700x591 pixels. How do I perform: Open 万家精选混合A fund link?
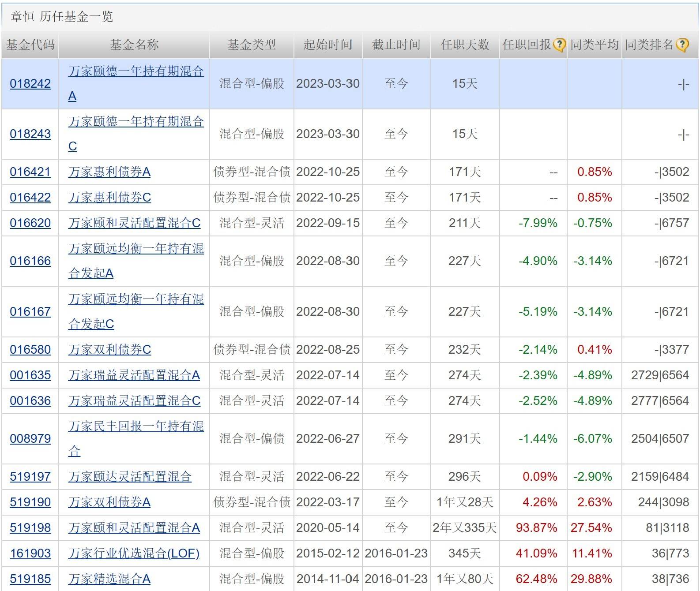coord(109,579)
